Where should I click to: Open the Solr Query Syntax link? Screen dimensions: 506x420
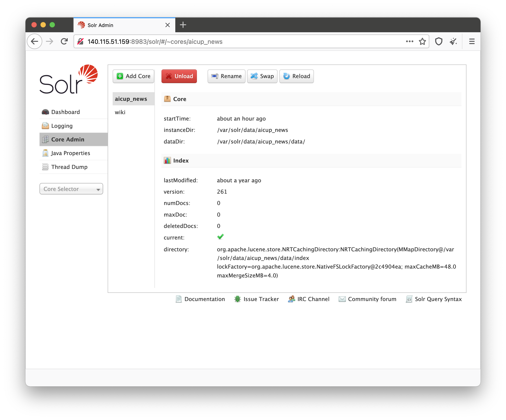click(x=434, y=299)
